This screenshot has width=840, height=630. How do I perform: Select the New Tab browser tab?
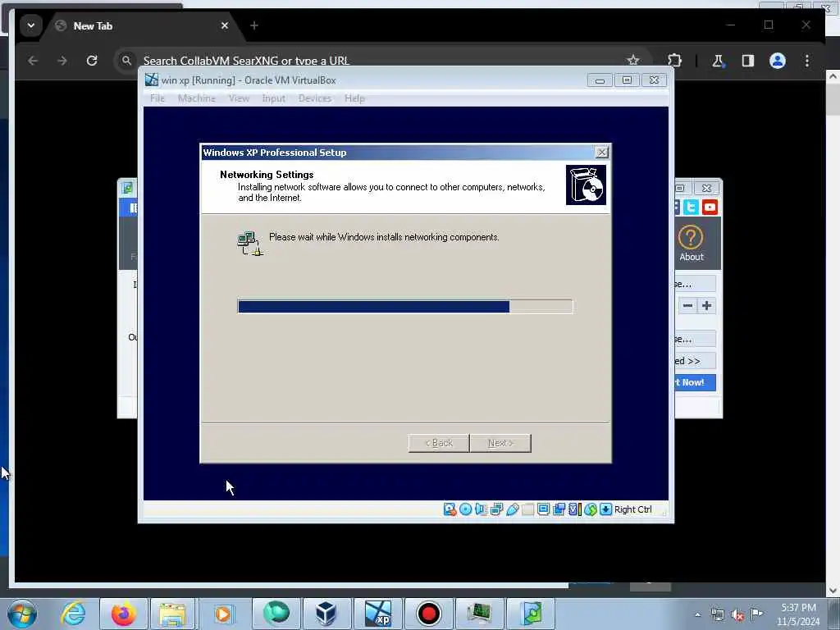(x=142, y=25)
